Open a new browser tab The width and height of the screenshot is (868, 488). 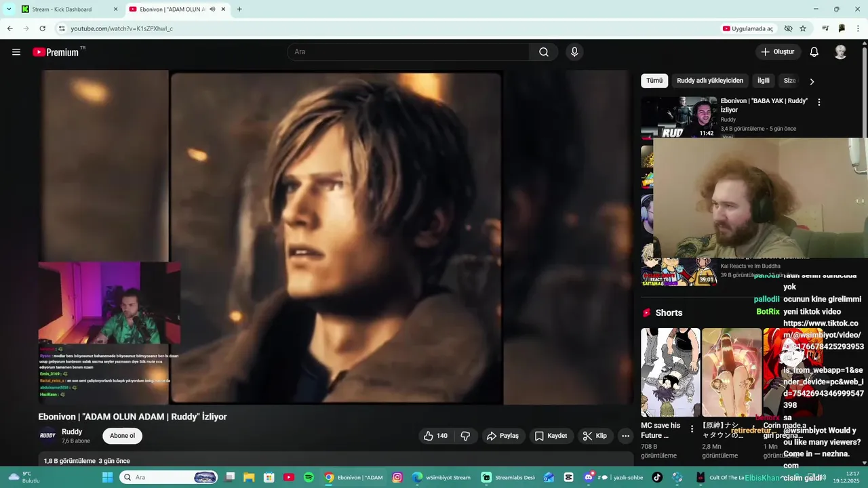(239, 9)
